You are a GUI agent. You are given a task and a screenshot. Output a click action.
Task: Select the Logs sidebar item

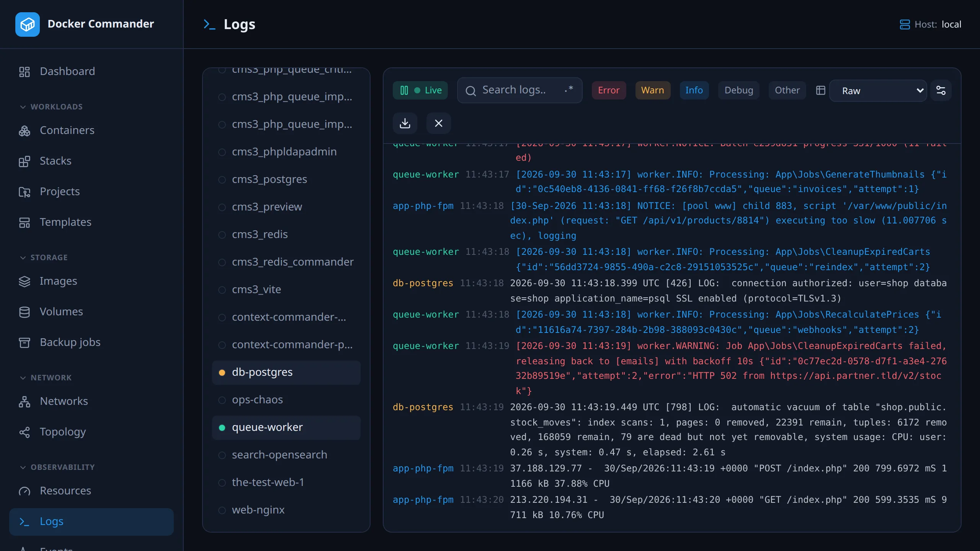click(91, 522)
